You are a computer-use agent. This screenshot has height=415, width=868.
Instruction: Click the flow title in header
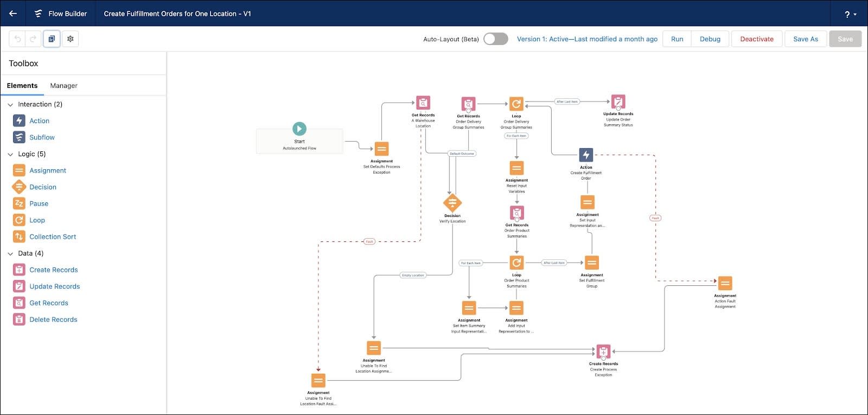point(177,14)
